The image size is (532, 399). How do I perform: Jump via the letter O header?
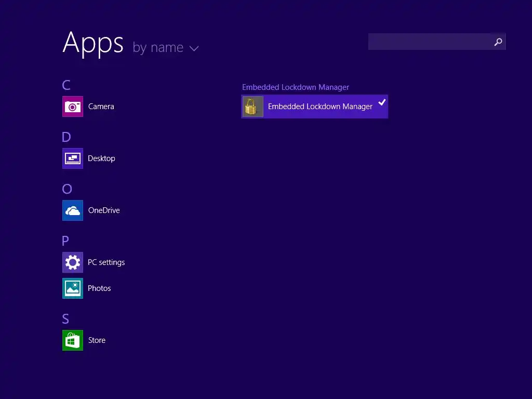67,189
